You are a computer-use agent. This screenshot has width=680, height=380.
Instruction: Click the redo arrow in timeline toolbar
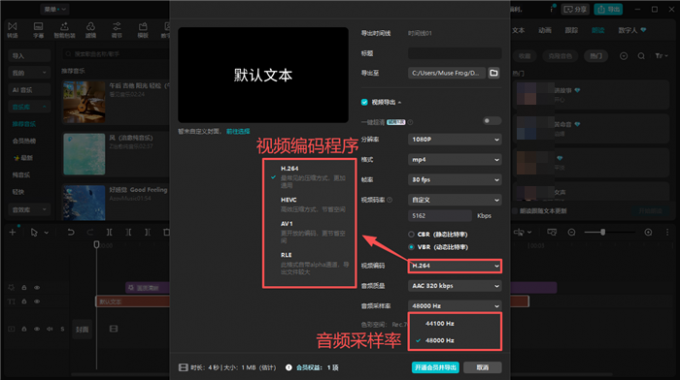pyautogui.click(x=90, y=233)
